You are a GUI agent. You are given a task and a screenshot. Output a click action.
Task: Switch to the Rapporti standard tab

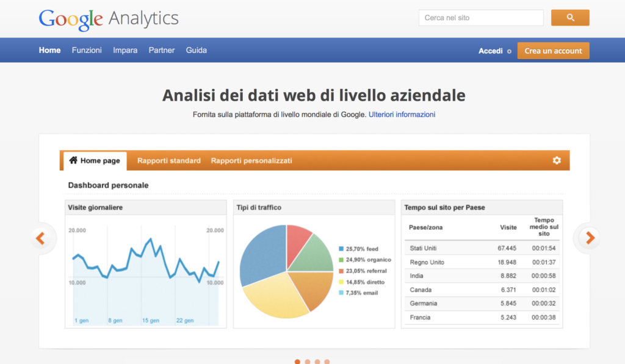pyautogui.click(x=169, y=160)
